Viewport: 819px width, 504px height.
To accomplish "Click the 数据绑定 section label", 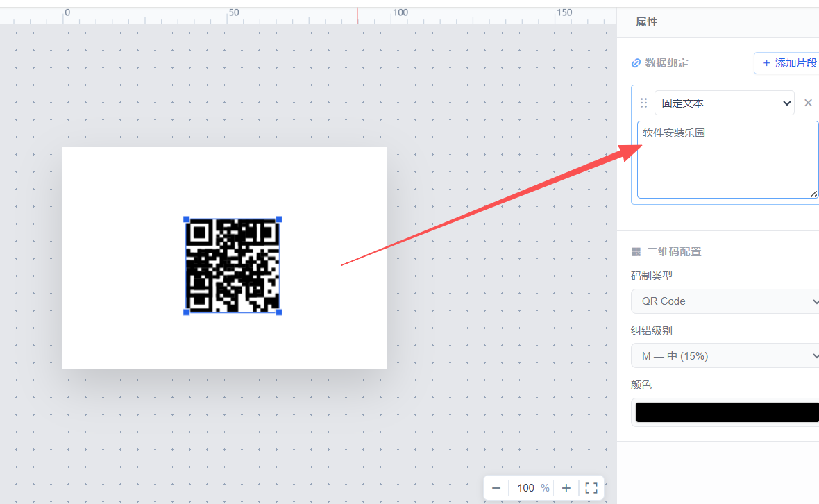I will pyautogui.click(x=666, y=63).
